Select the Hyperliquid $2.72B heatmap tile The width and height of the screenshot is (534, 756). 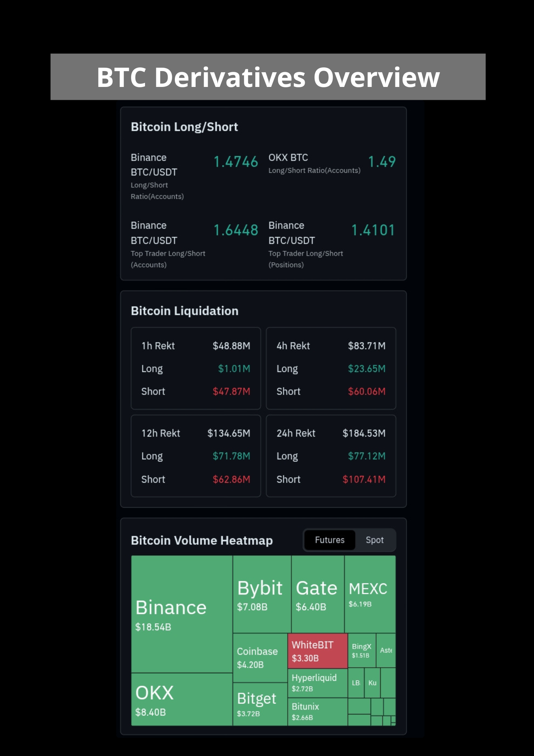click(318, 683)
